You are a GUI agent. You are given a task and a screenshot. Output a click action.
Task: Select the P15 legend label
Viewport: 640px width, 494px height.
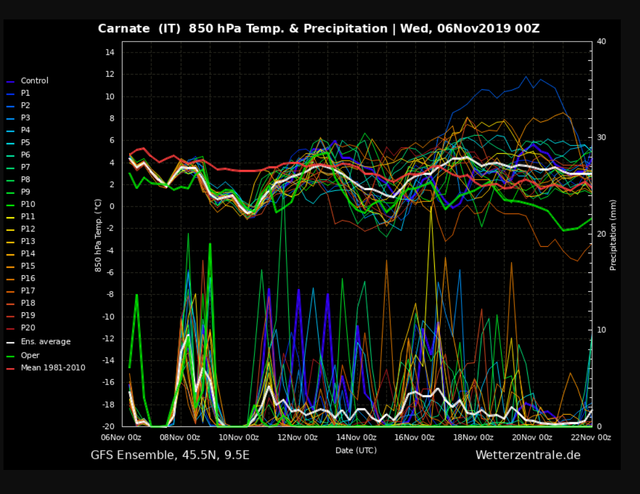pos(28,266)
